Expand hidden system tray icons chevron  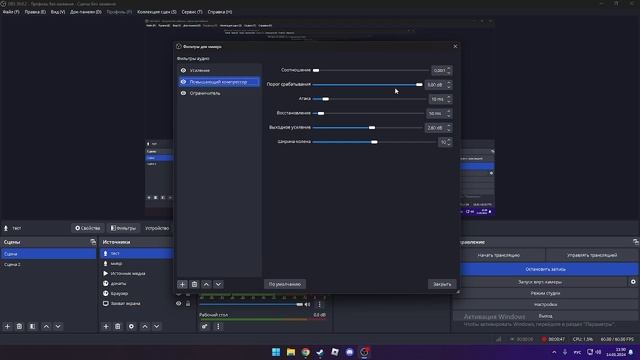tap(554, 352)
